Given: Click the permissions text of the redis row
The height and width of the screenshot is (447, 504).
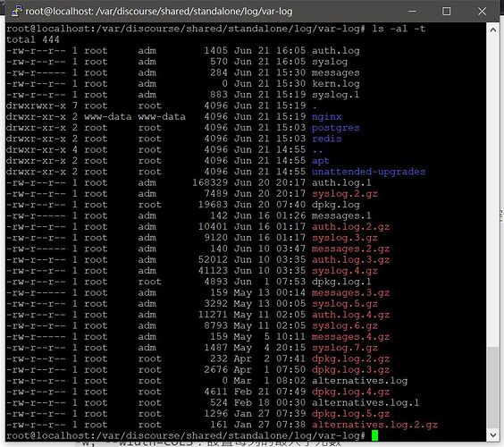Looking at the screenshot, I should [36, 139].
